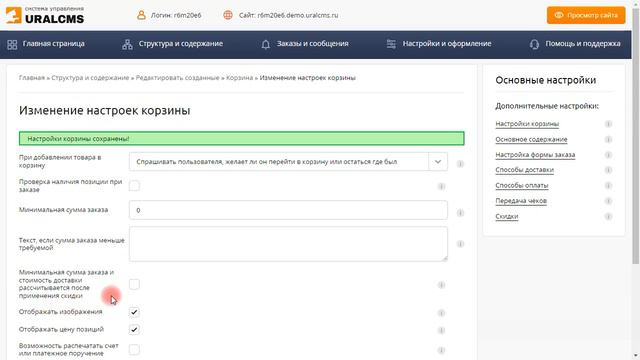This screenshot has height=360, width=640.
Task: Click the URALCMS logo
Action: (x=45, y=15)
